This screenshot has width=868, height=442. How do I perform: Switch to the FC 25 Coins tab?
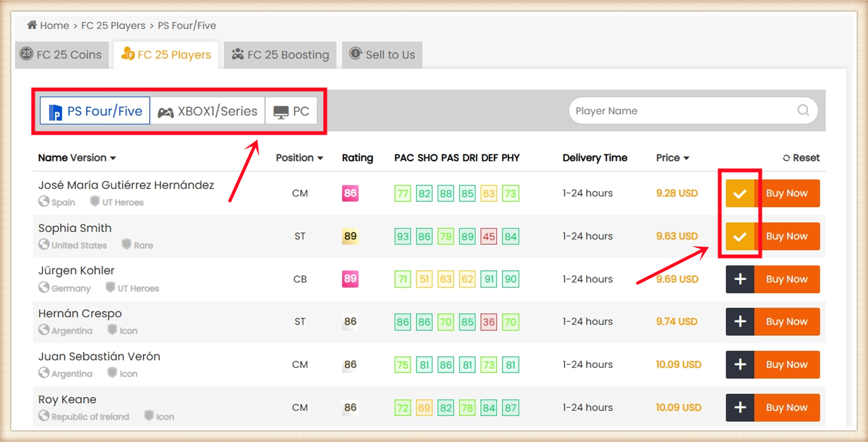tap(62, 55)
